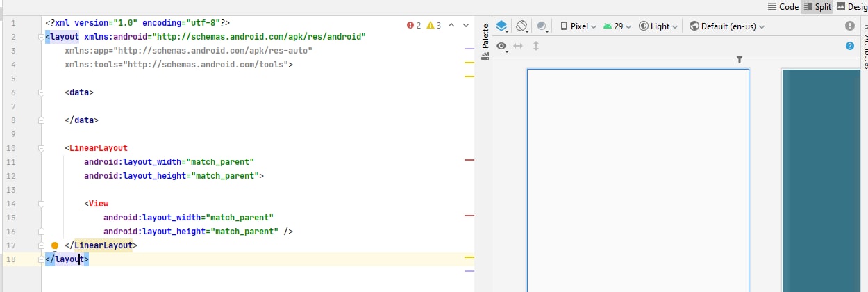Go to previous highlighted error arrow
Screen dimensions: 868x292
pyautogui.click(x=451, y=25)
